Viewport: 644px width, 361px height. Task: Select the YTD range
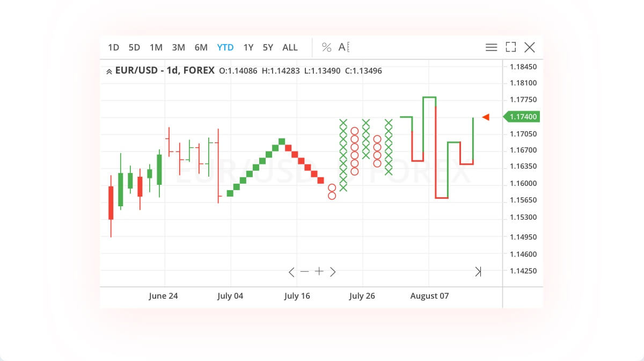click(225, 47)
